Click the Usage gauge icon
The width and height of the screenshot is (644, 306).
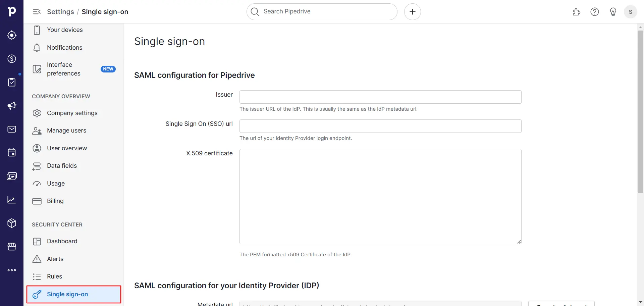point(37,184)
